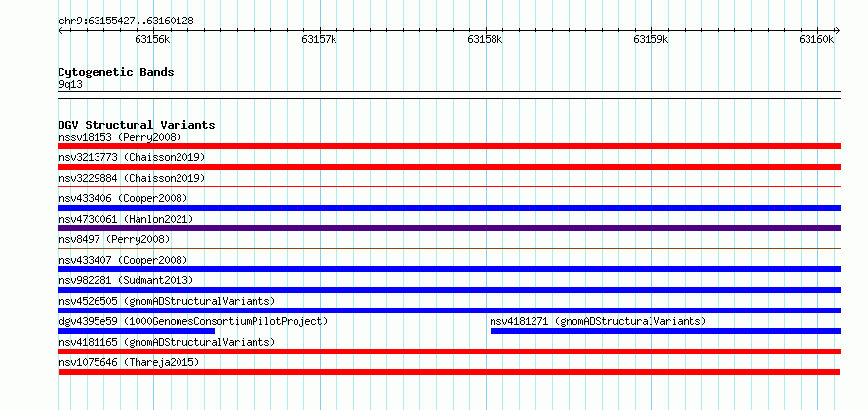
Task: Select the red bar under nssv18153
Action: click(x=449, y=146)
